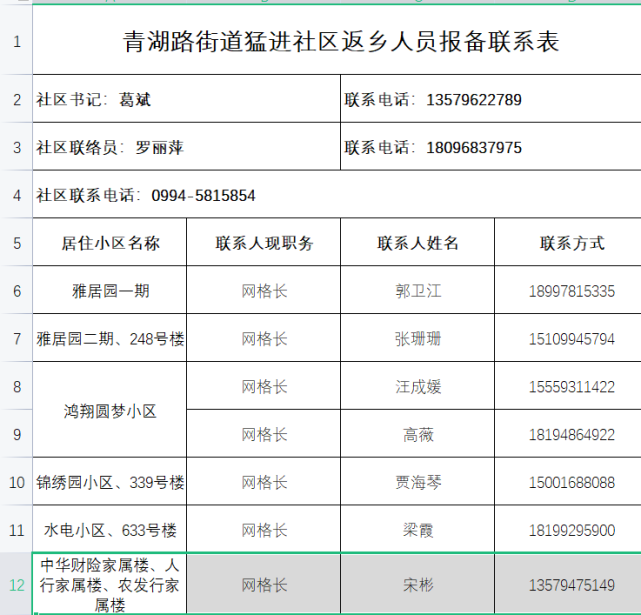This screenshot has width=641, height=615.
Task: Select the phone cell 18199295900
Action: click(568, 530)
